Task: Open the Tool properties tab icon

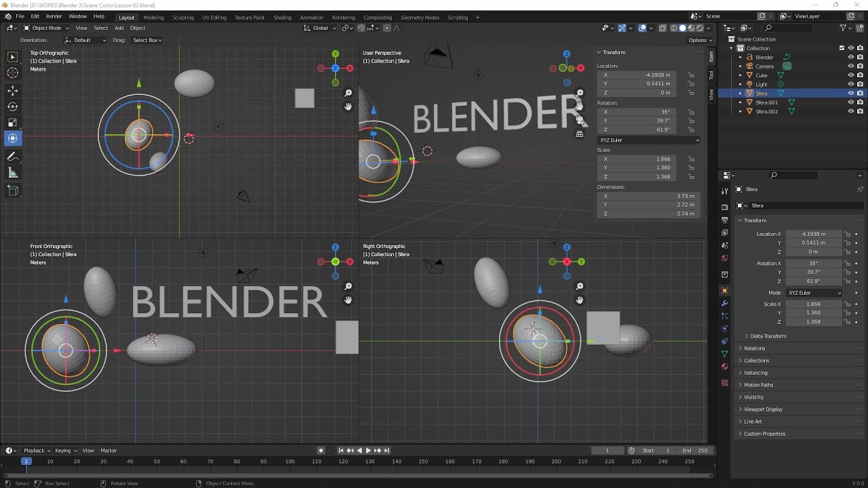Action: (x=725, y=190)
